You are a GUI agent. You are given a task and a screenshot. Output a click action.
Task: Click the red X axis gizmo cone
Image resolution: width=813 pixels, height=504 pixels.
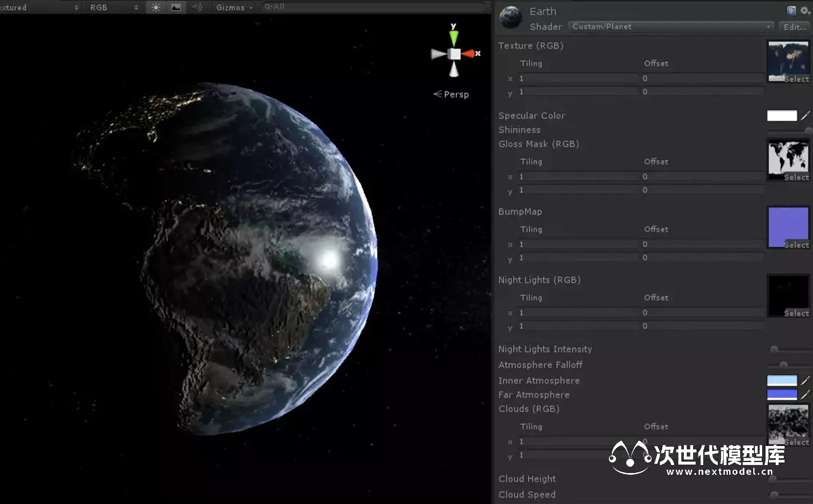(468, 54)
